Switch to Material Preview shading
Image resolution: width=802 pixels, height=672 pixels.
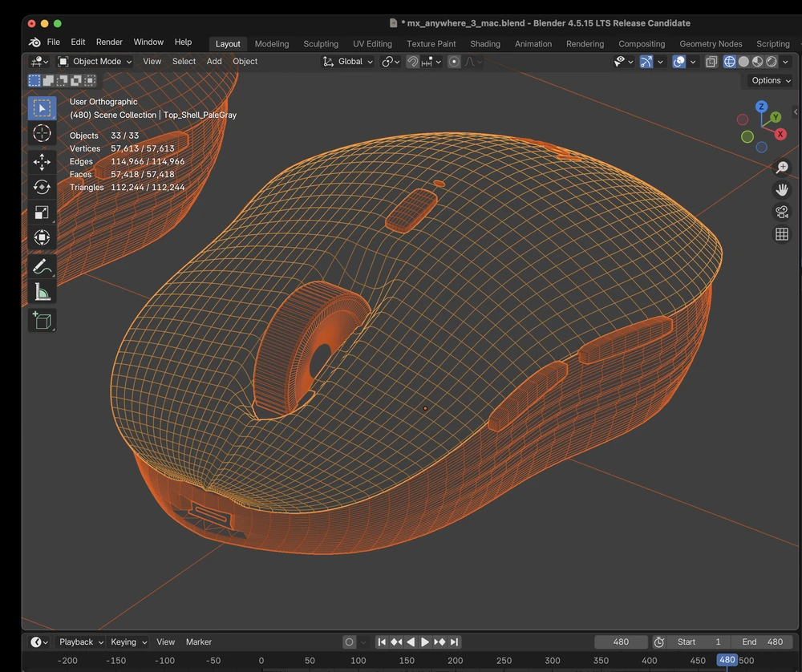(758, 62)
